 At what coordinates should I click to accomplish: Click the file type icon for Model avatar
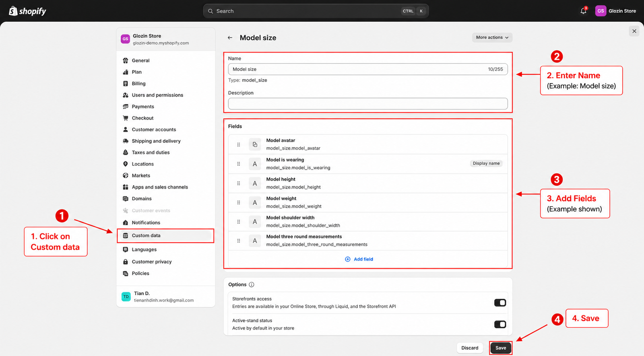[255, 144]
